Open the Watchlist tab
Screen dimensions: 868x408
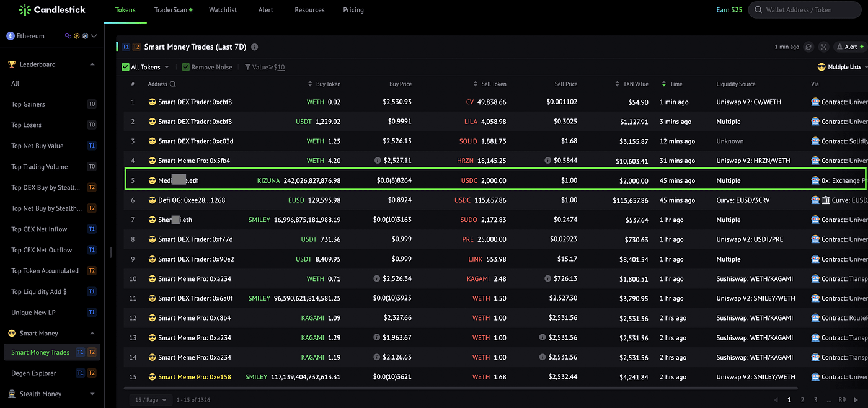(x=223, y=10)
